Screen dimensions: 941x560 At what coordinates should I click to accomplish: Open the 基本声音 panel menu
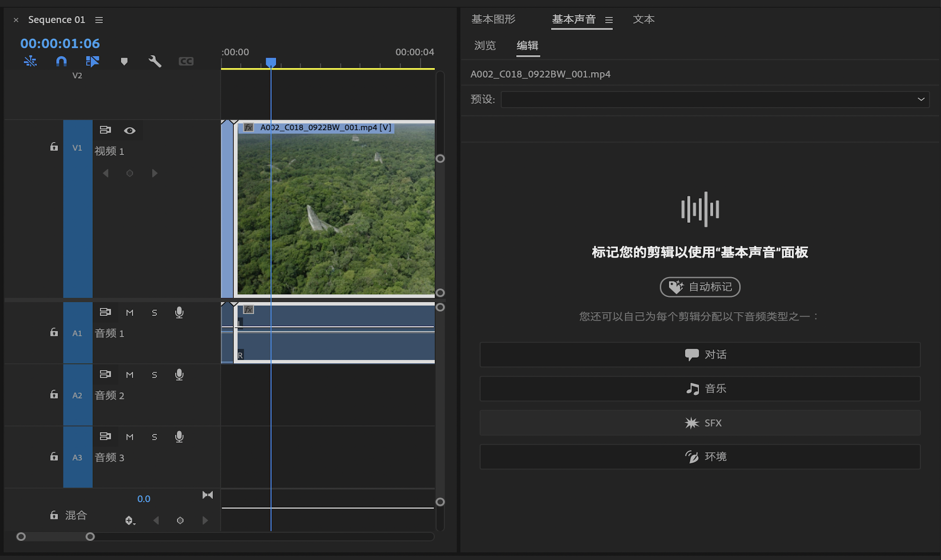click(x=609, y=20)
